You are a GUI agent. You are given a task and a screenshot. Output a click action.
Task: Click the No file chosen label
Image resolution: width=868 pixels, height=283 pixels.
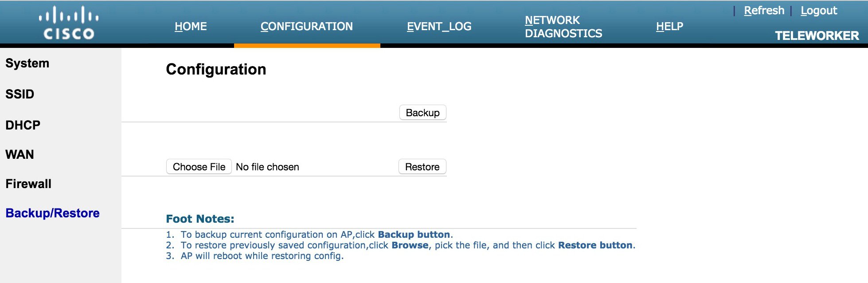point(267,167)
